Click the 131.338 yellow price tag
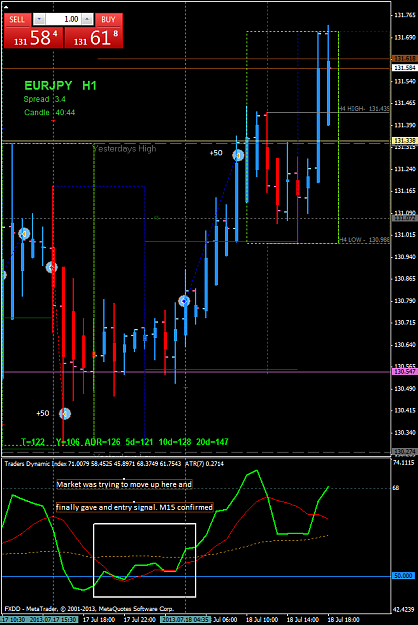Viewport: 418px width, 625px height. pos(405,141)
